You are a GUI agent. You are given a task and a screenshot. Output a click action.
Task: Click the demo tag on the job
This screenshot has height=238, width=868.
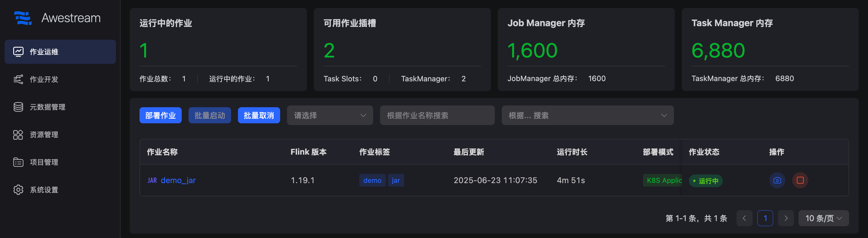tap(372, 180)
